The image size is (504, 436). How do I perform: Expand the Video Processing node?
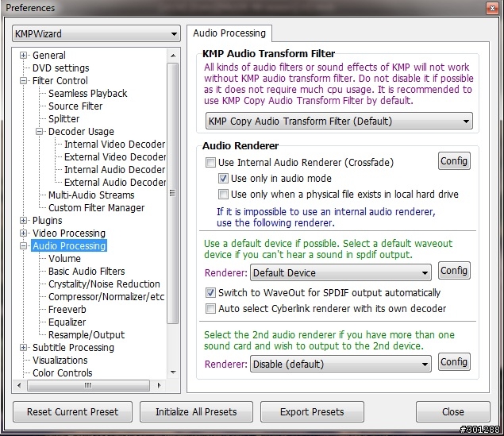click(x=23, y=233)
